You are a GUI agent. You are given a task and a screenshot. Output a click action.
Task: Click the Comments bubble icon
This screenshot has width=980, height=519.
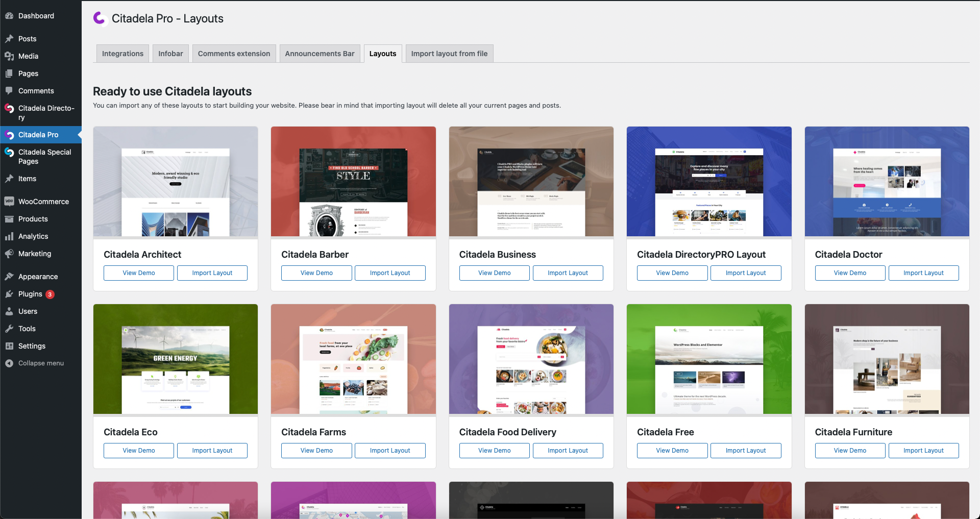tap(9, 91)
